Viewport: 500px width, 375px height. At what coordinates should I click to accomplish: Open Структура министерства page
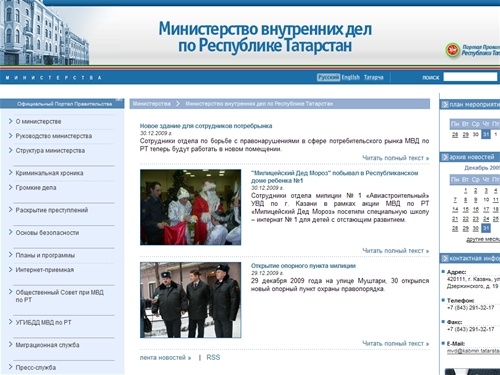(x=50, y=151)
